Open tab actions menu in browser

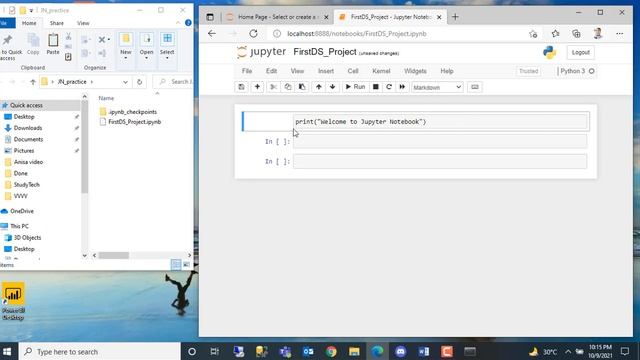tap(210, 17)
